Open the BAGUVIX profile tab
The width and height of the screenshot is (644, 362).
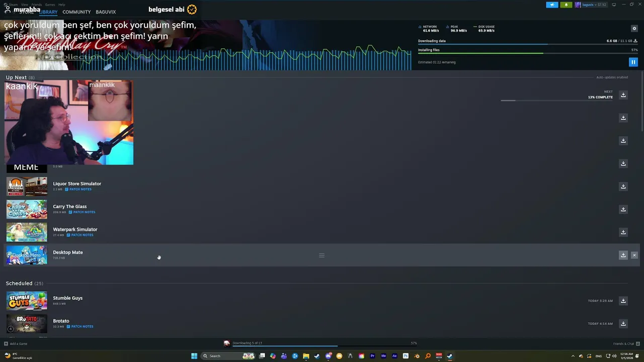(x=106, y=12)
